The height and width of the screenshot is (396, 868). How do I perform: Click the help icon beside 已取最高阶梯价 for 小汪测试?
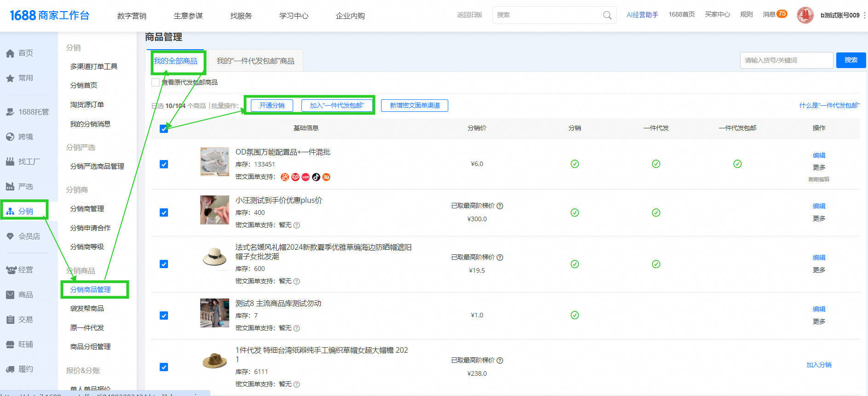click(500, 206)
